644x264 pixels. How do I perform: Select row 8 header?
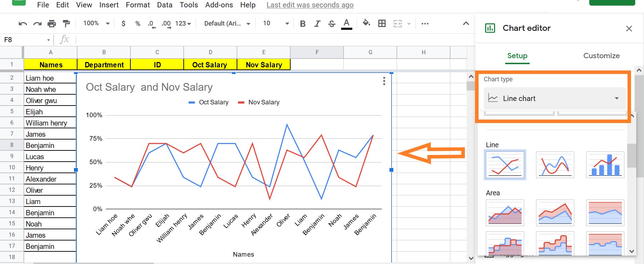click(x=12, y=145)
